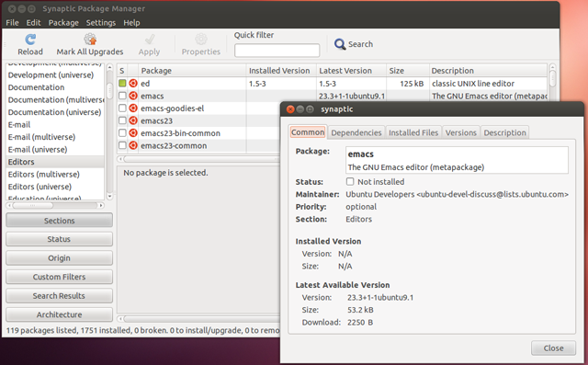
Task: Click the Ubuntu icon in emacs23 row
Action: (x=133, y=120)
